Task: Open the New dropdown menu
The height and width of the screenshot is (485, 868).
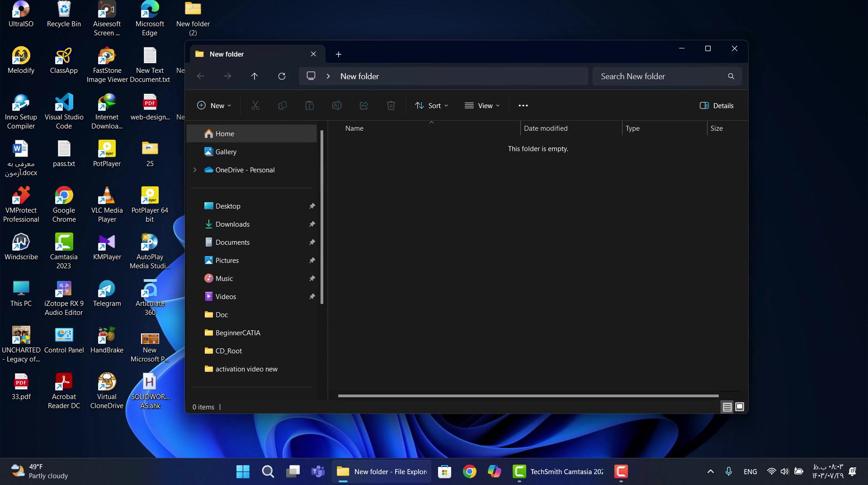Action: tap(214, 105)
